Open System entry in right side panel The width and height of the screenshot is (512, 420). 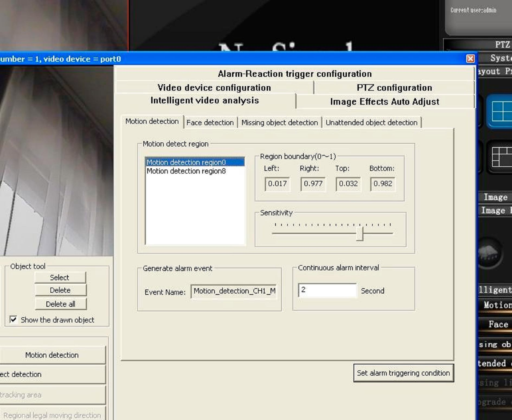point(495,58)
